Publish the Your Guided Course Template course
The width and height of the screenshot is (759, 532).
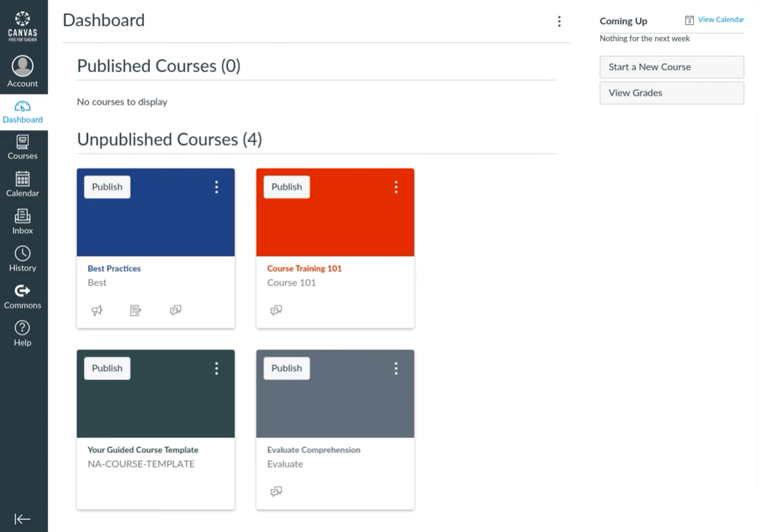107,368
